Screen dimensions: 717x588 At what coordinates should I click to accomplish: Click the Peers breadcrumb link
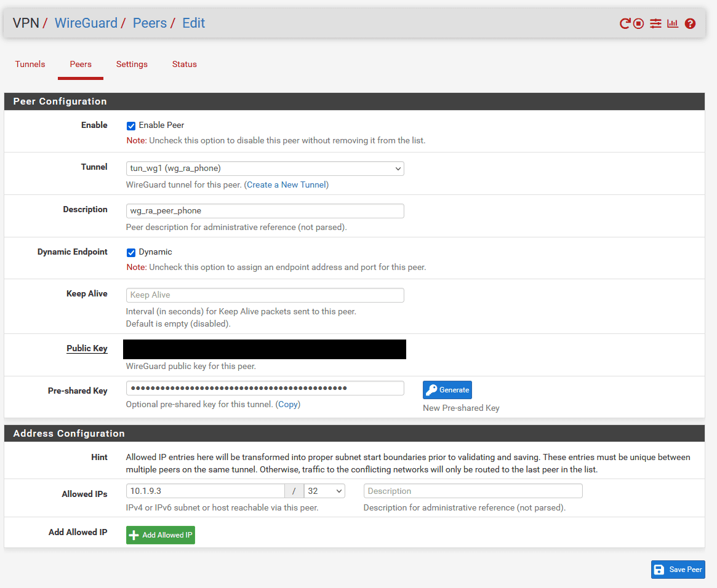click(150, 23)
